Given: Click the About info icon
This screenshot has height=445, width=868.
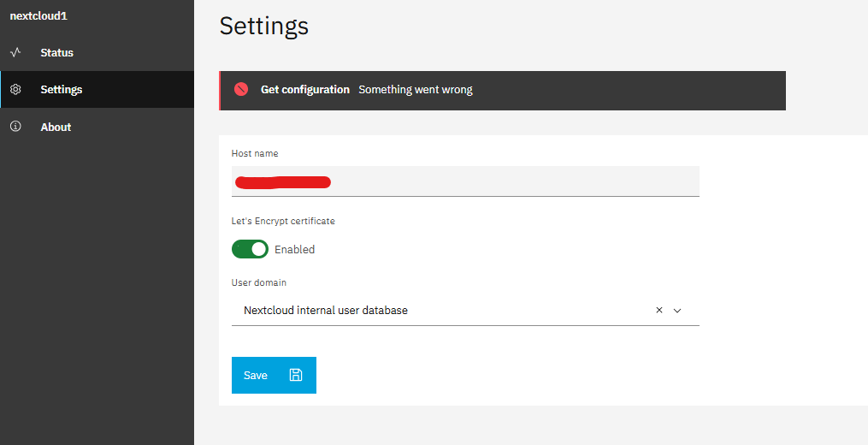Looking at the screenshot, I should point(15,127).
